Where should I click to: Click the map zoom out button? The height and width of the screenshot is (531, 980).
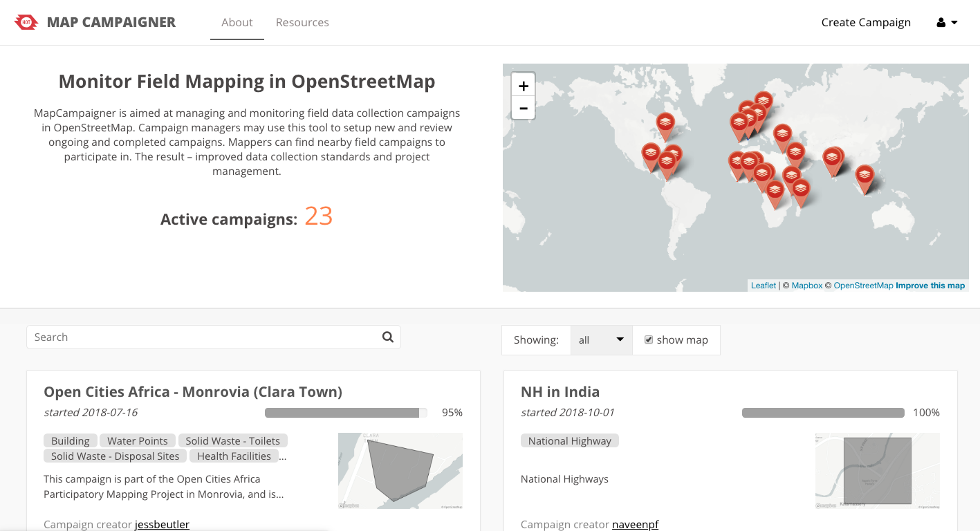[x=523, y=109]
